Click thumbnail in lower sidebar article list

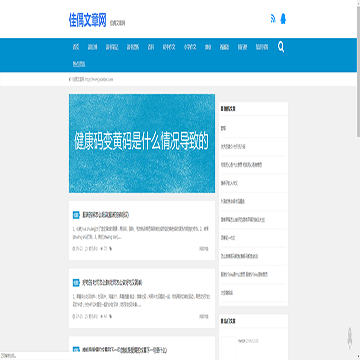coord(228,348)
